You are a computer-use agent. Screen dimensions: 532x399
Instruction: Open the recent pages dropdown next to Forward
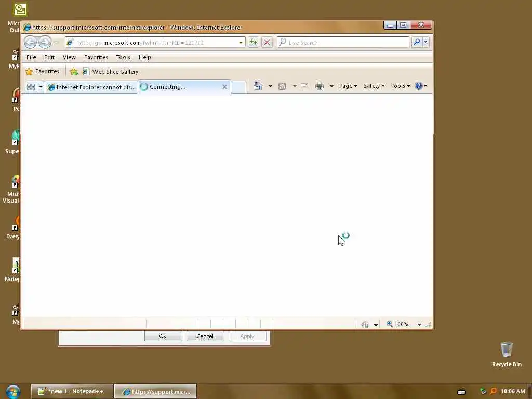57,43
